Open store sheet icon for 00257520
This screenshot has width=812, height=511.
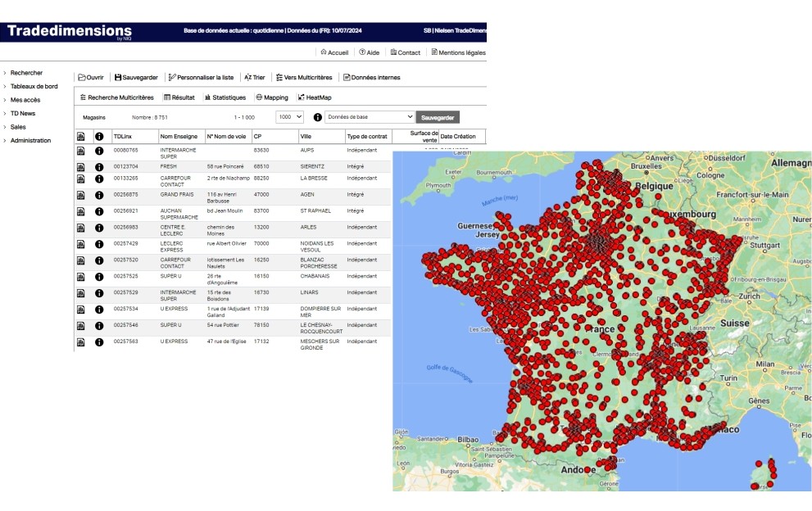pos(81,260)
